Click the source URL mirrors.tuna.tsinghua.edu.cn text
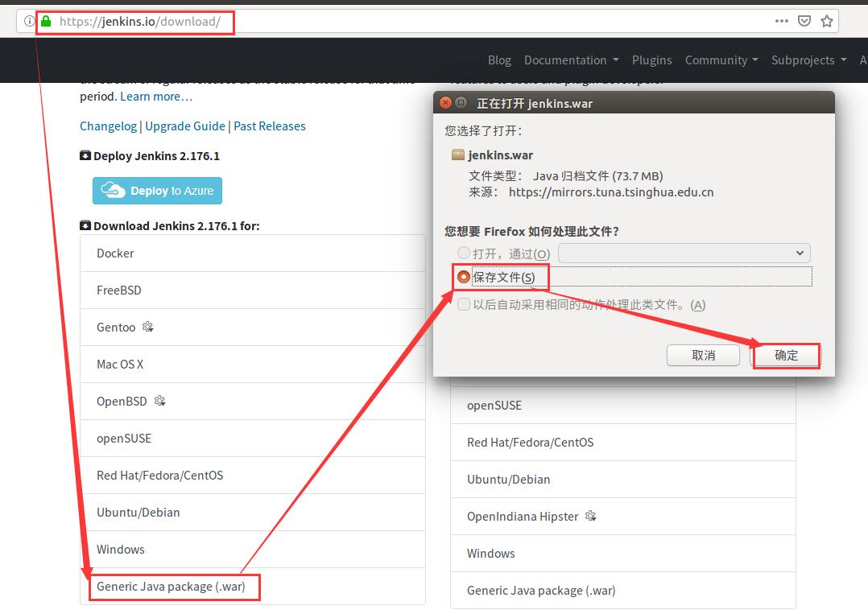This screenshot has width=868, height=610. [611, 192]
